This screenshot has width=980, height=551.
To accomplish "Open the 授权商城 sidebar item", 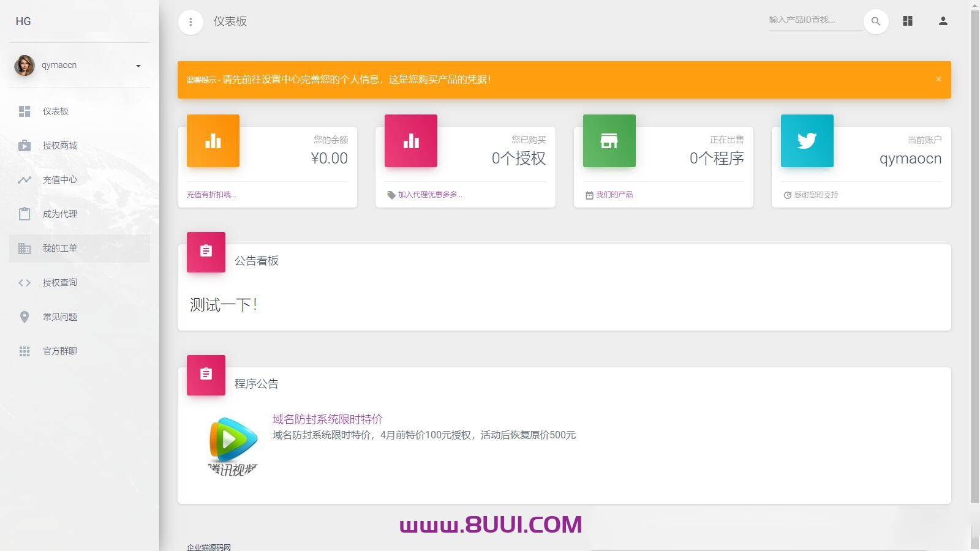I will click(x=59, y=145).
